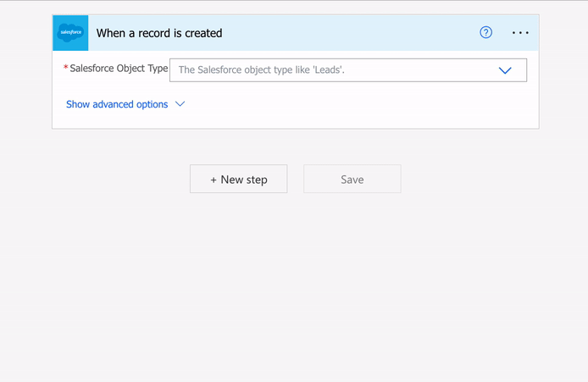Viewport: 588px width, 382px height.
Task: Select the "When a record is created" title
Action: (159, 33)
